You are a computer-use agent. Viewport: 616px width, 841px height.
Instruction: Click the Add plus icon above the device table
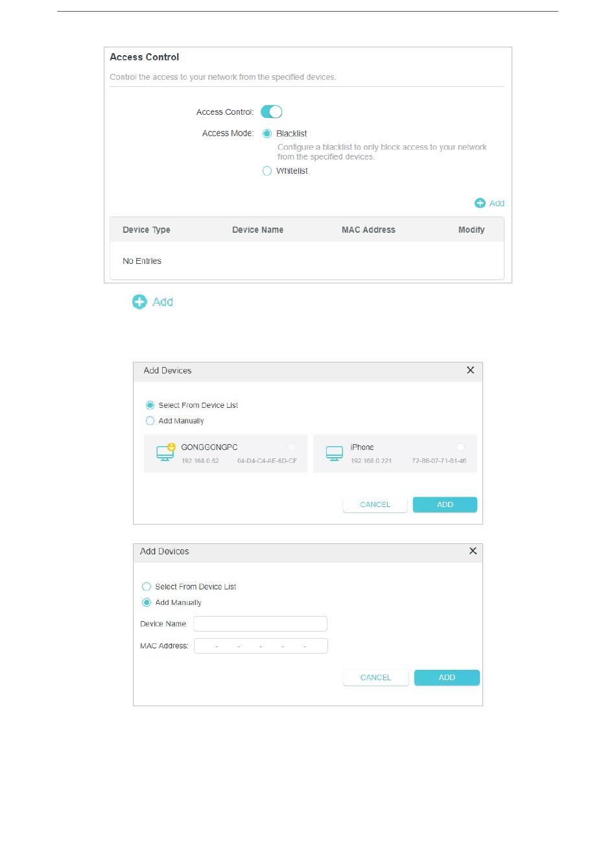(480, 203)
